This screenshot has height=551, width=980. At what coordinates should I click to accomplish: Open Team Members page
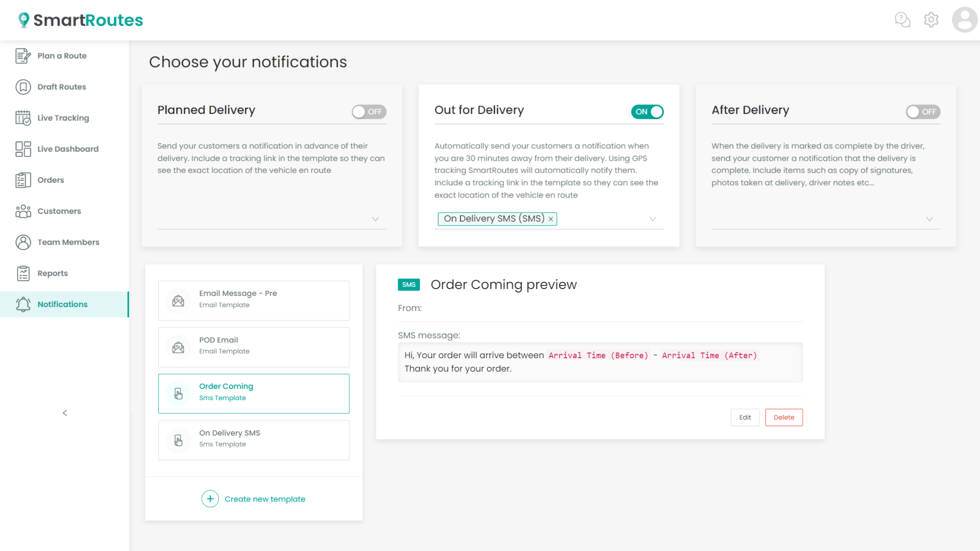(x=64, y=242)
